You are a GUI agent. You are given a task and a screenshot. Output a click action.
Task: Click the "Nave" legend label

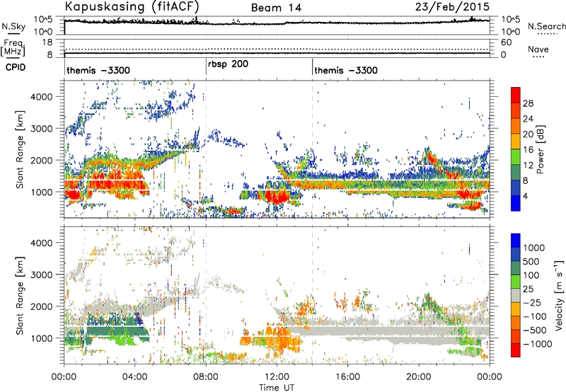tap(538, 50)
